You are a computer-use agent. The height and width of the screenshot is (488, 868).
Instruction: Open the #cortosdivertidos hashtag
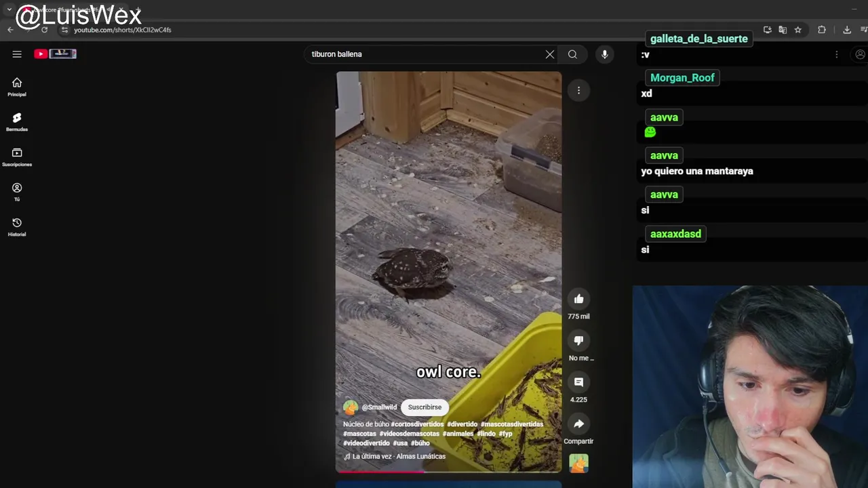[x=417, y=424]
